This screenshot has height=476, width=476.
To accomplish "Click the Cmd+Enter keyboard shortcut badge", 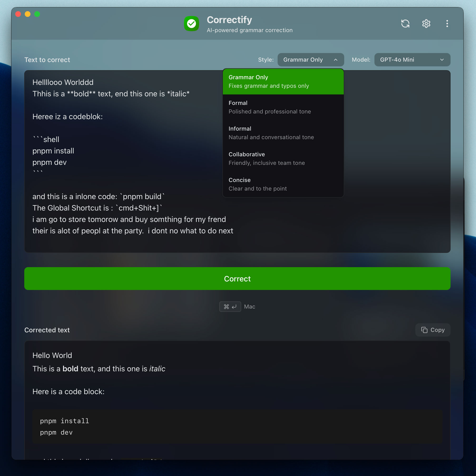I will pos(230,306).
